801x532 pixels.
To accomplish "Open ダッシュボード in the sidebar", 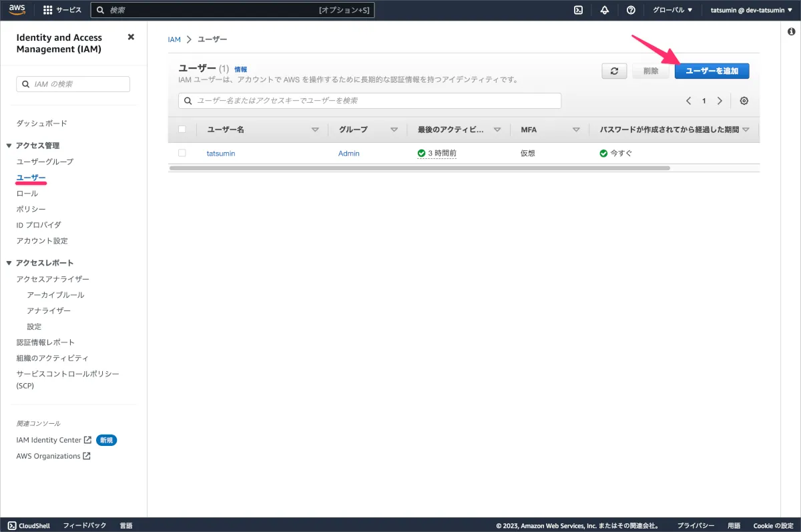I will [x=41, y=123].
